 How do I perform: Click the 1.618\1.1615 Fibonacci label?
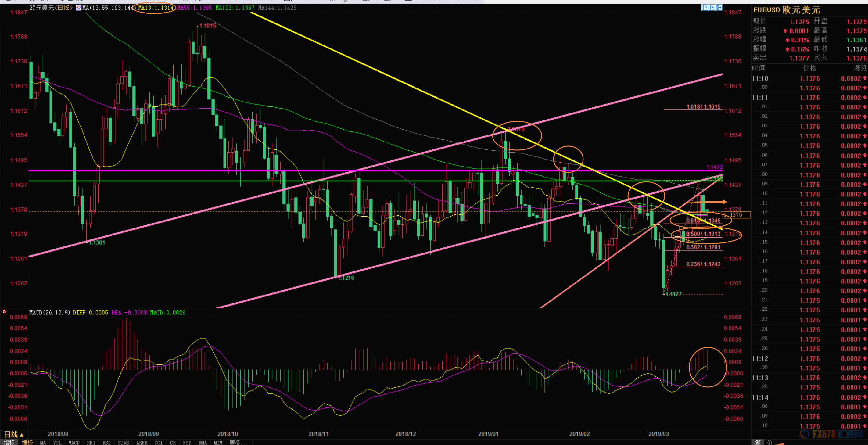703,106
